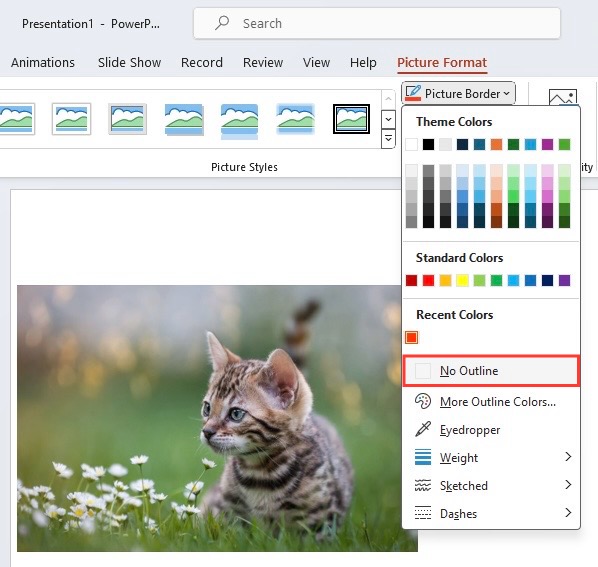Open the Picture Border dropdown arrow

(506, 93)
